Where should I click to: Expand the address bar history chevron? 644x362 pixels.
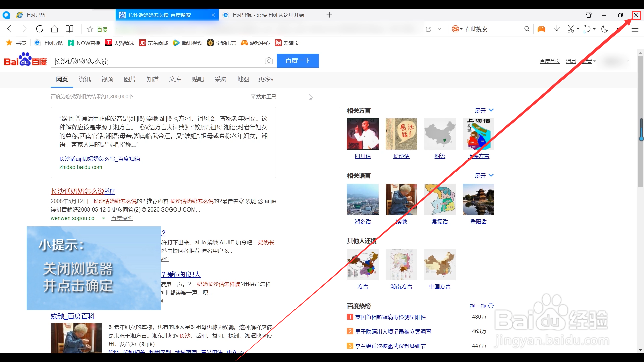[439, 29]
